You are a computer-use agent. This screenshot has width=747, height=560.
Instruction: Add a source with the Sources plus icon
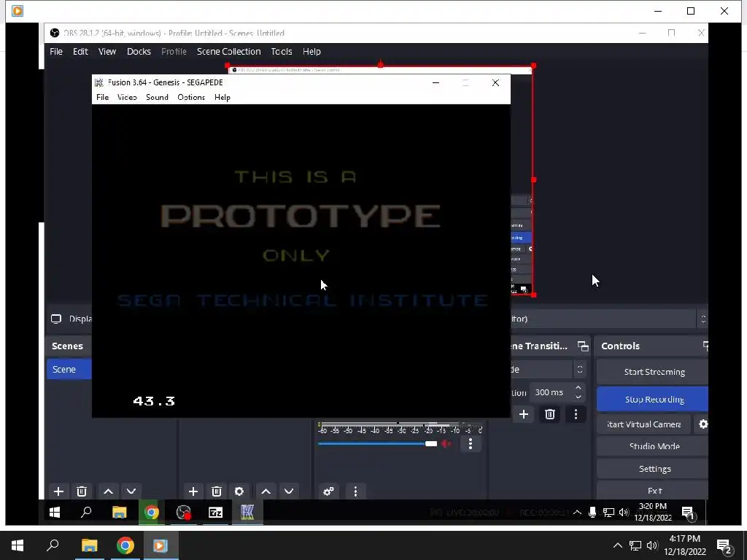coord(193,491)
